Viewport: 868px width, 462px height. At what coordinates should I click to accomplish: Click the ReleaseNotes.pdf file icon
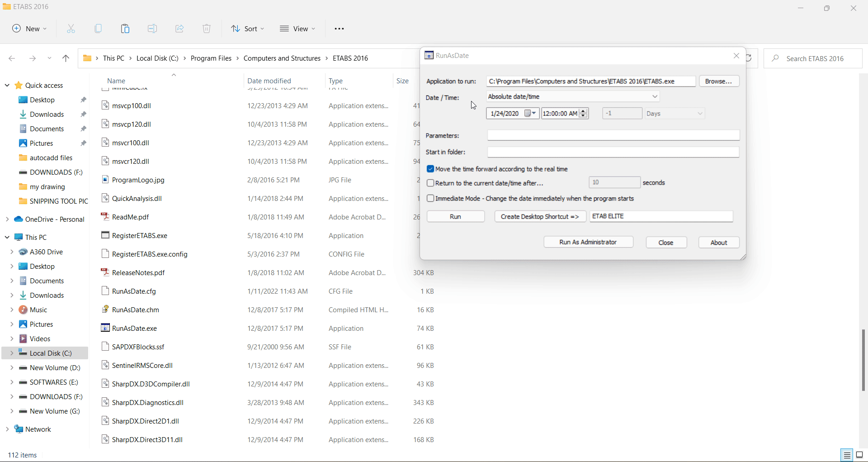(105, 272)
